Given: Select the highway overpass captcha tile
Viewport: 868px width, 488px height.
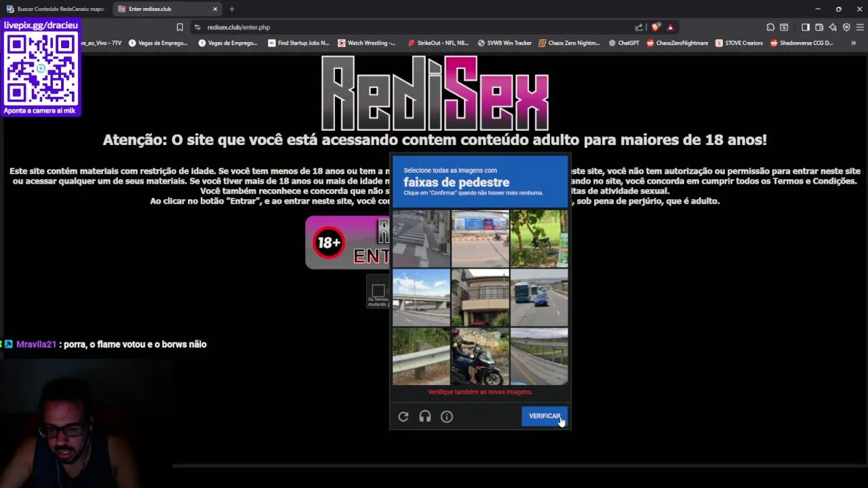Looking at the screenshot, I should point(421,298).
